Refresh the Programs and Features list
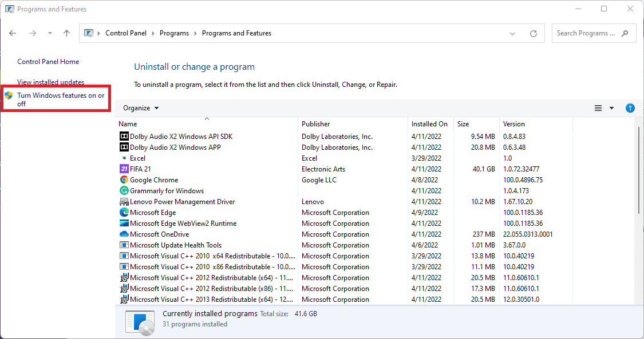This screenshot has height=339, width=644. [533, 34]
